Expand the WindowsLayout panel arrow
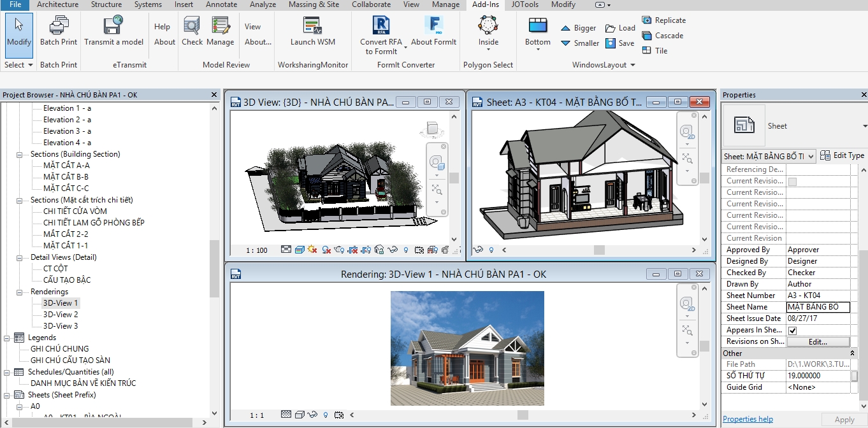868x428 pixels. pos(633,65)
